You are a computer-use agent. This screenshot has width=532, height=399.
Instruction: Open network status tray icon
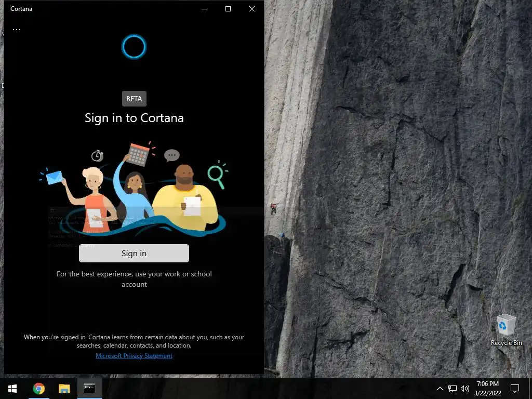click(453, 389)
